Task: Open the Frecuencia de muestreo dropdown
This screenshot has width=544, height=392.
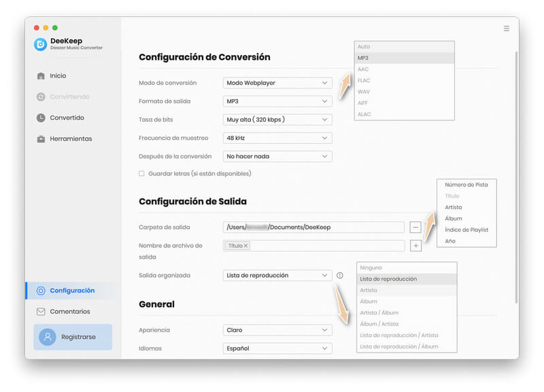Action: click(277, 139)
